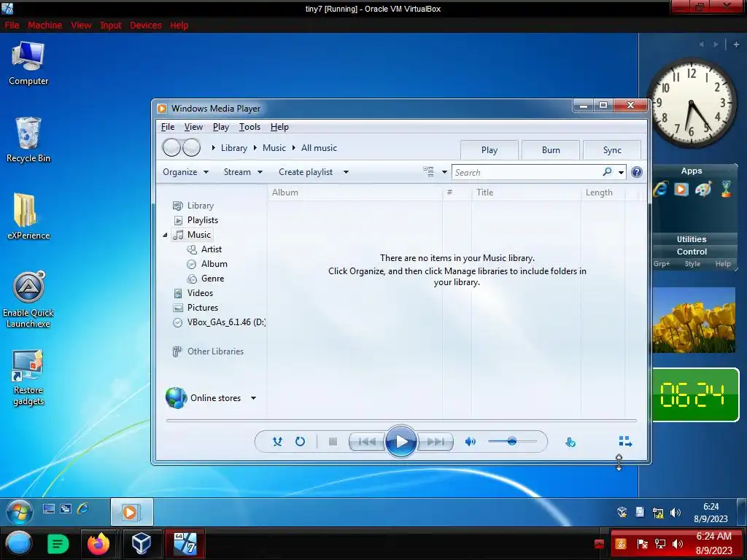
Task: Sort by the Length column header
Action: (599, 192)
